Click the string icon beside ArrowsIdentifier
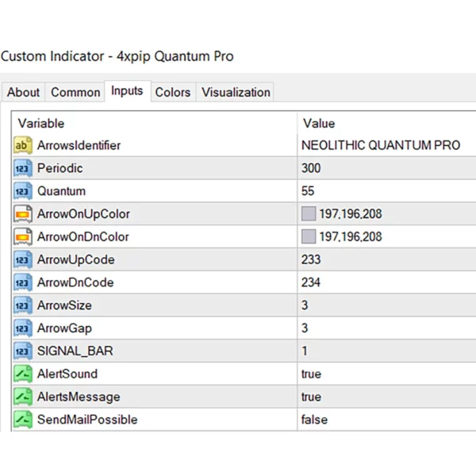The width and height of the screenshot is (476, 476). 22,146
